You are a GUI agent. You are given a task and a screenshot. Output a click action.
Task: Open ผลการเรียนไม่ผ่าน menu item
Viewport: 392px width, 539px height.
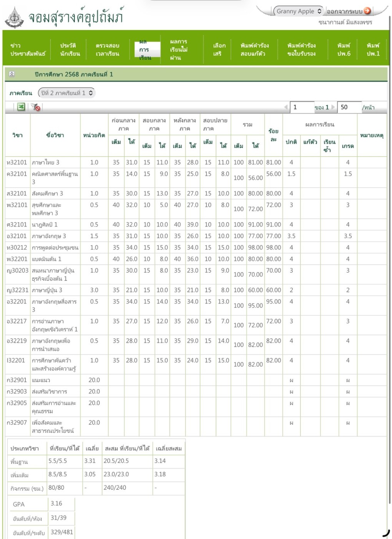(179, 50)
